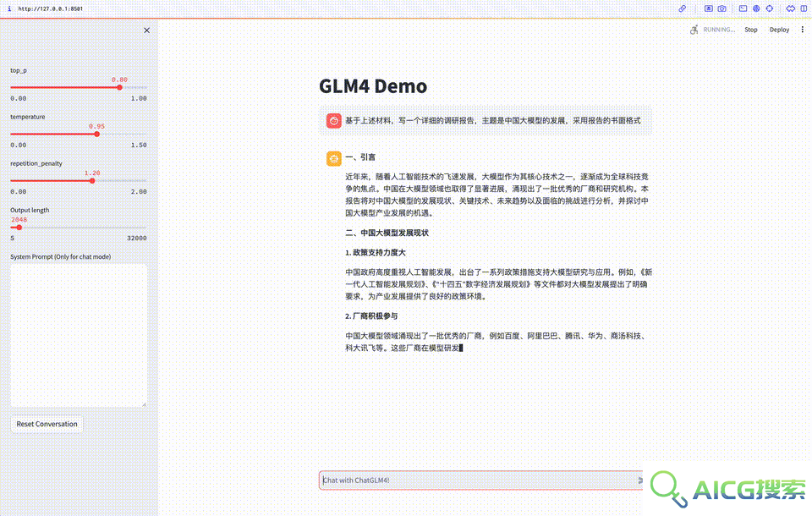Click the Output length slider handle

(19, 228)
